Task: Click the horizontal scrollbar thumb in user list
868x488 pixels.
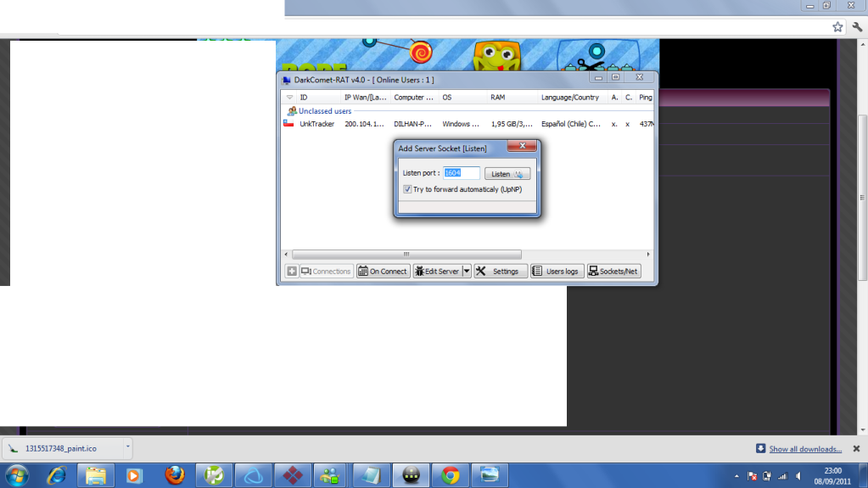Action: point(406,255)
